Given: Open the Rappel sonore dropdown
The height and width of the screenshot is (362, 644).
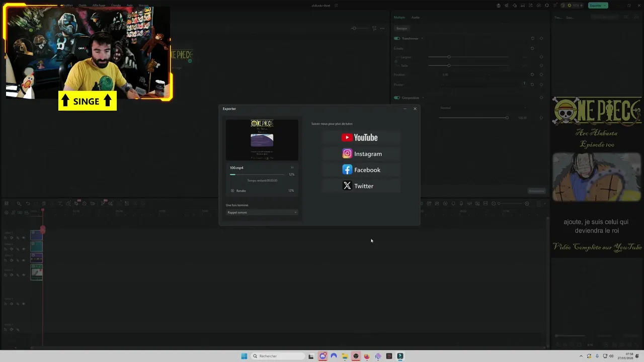Looking at the screenshot, I should (x=262, y=212).
